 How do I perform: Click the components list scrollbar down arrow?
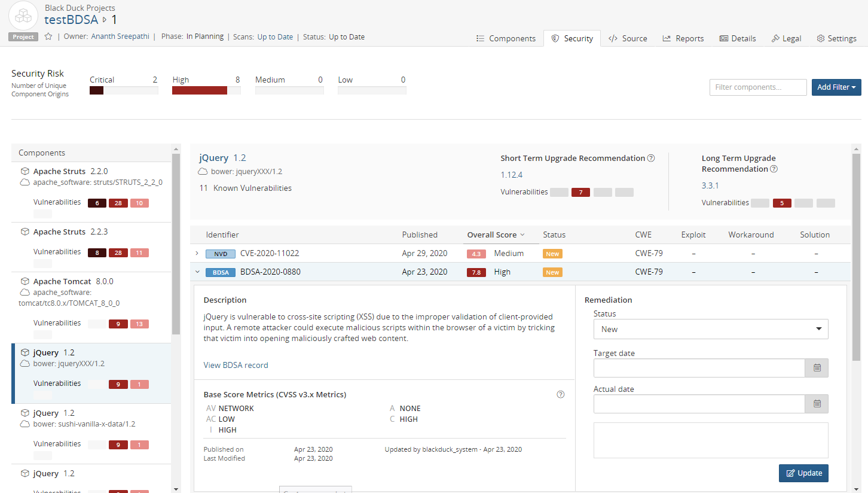[x=176, y=489]
